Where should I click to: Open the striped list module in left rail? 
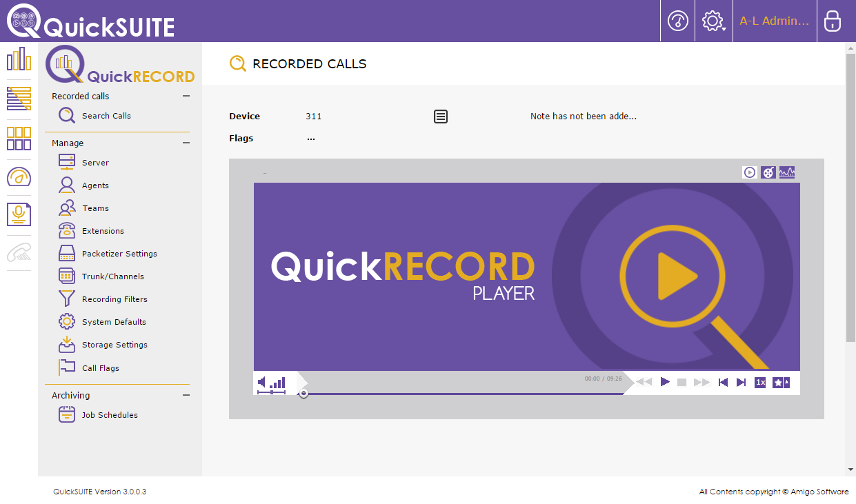[19, 99]
